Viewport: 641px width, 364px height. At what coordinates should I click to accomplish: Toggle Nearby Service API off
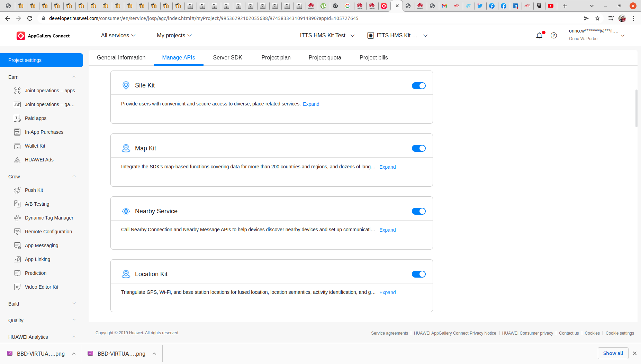click(x=418, y=211)
